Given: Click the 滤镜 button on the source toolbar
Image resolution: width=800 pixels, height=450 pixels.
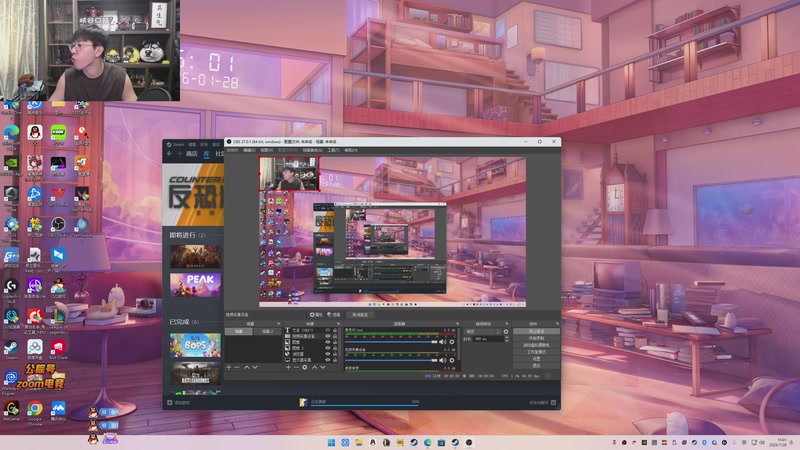Looking at the screenshot, I should [x=334, y=315].
